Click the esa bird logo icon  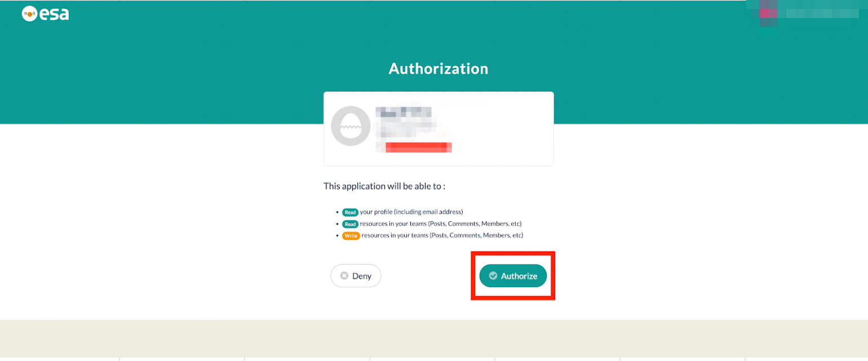[29, 14]
